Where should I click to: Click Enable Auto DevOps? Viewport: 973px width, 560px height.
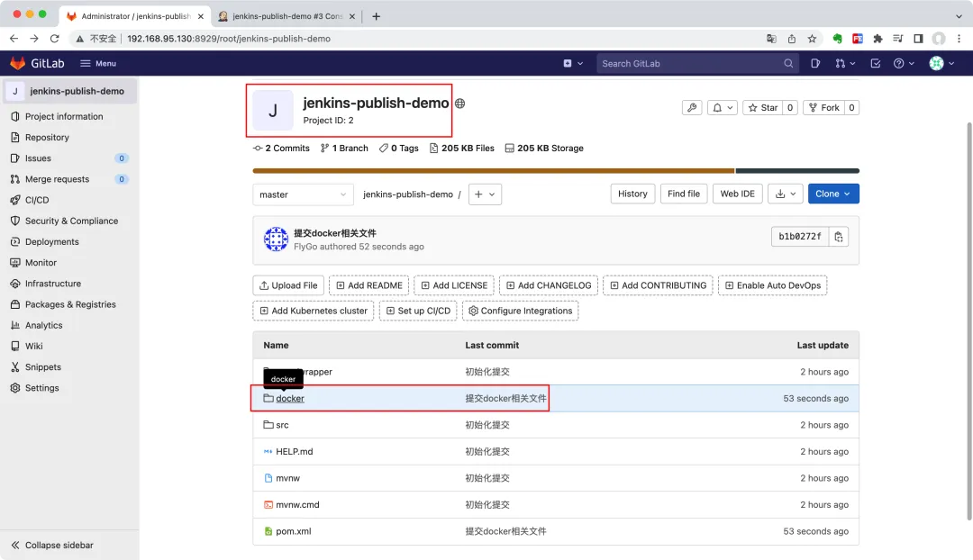point(772,285)
